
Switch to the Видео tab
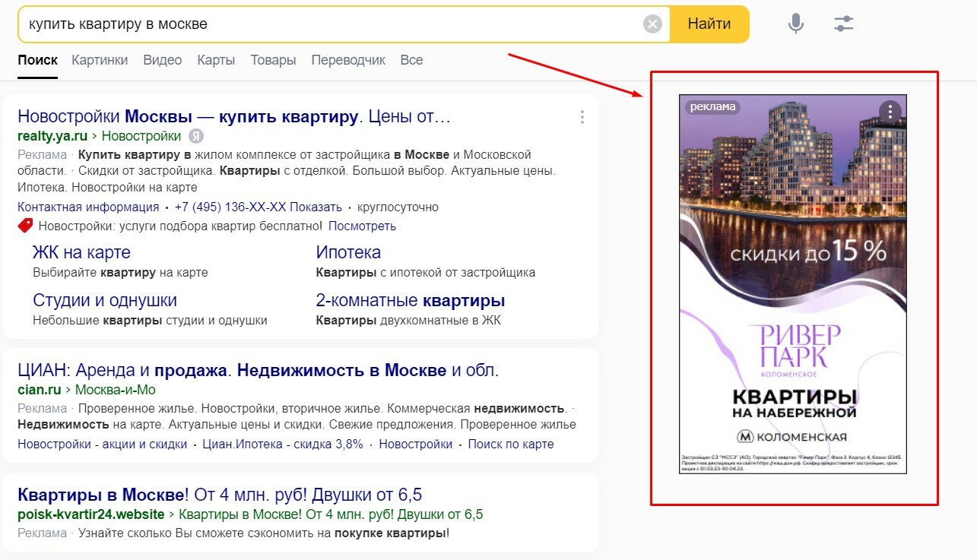pyautogui.click(x=163, y=60)
